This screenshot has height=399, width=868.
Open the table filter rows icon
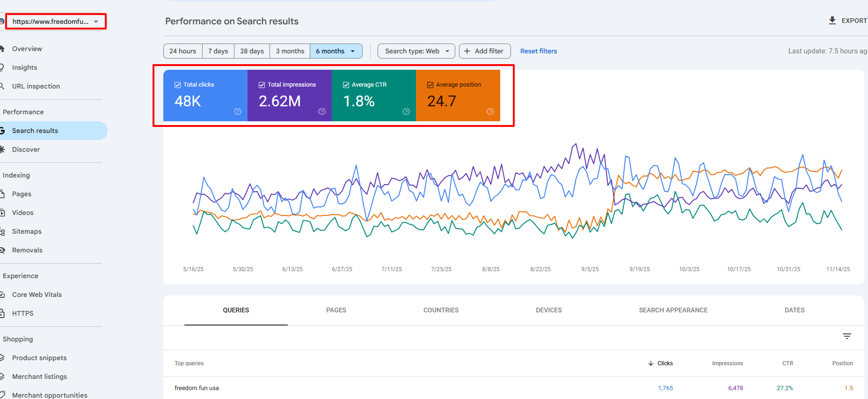tap(847, 336)
